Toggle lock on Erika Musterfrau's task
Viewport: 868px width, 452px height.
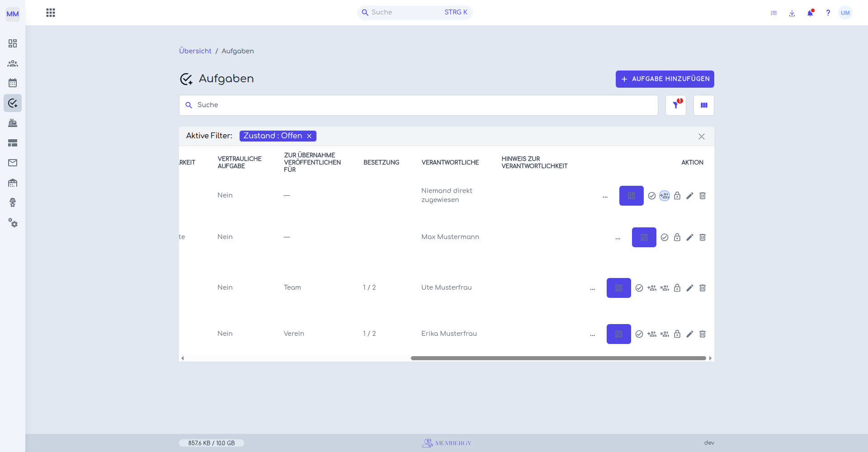tap(677, 334)
